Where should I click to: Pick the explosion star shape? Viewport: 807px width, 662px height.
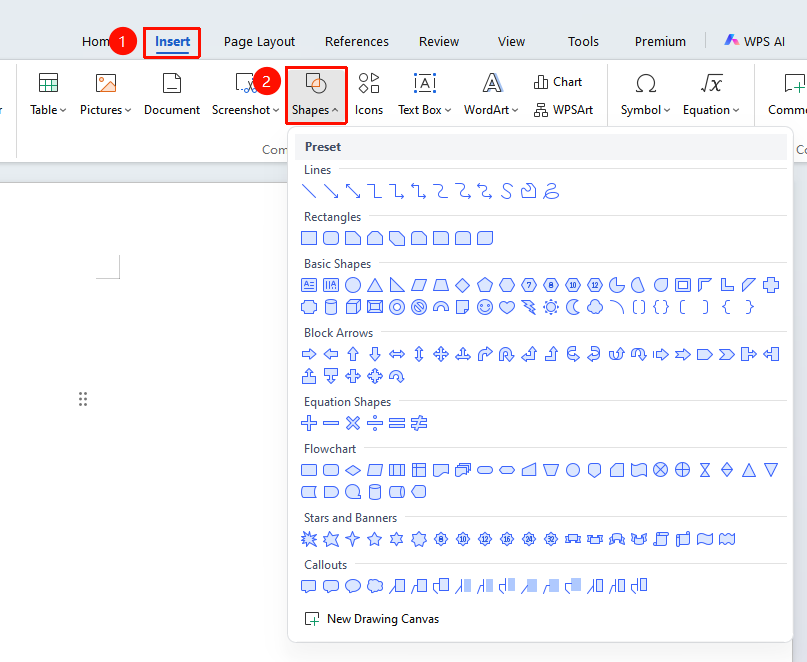click(309, 539)
